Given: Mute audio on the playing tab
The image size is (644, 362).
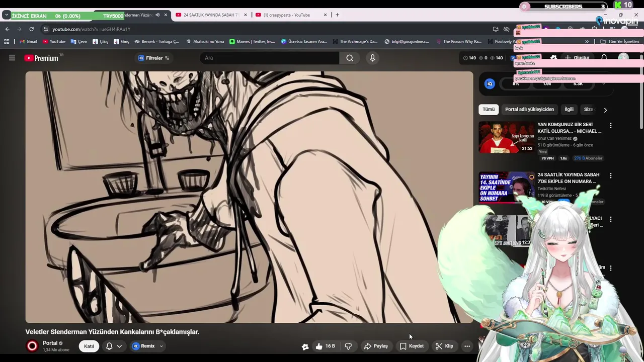Looking at the screenshot, I should [x=157, y=15].
